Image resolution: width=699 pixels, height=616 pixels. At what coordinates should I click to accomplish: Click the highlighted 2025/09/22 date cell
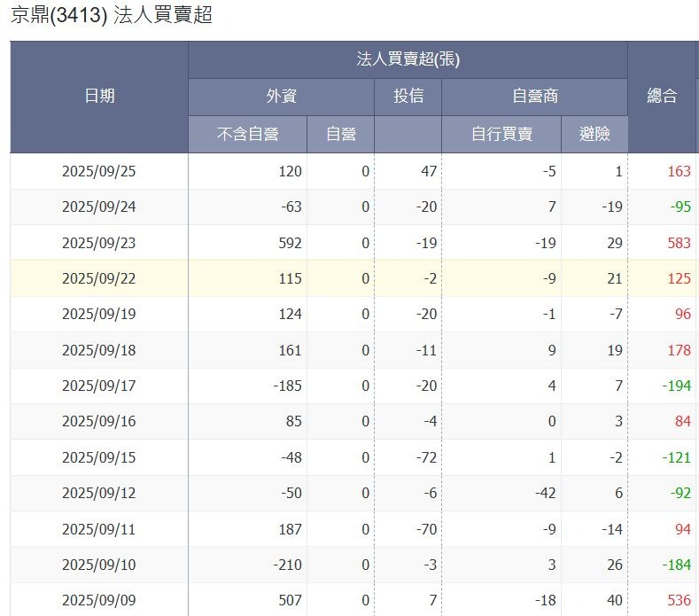click(99, 278)
